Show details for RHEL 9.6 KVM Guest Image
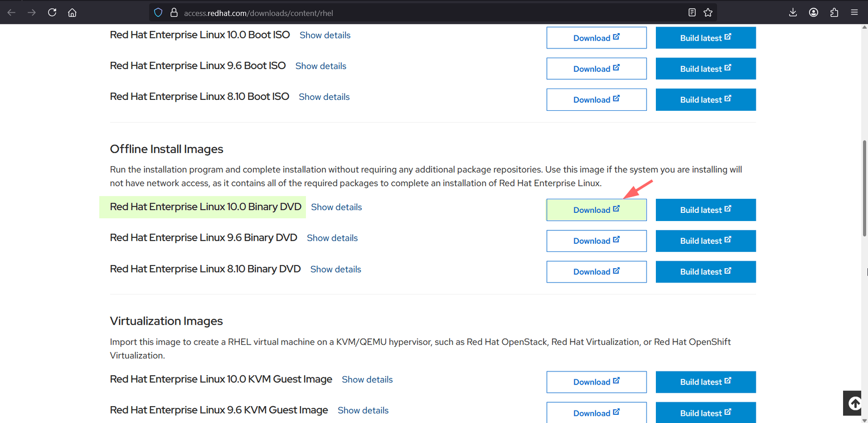Image resolution: width=868 pixels, height=423 pixels. point(363,411)
